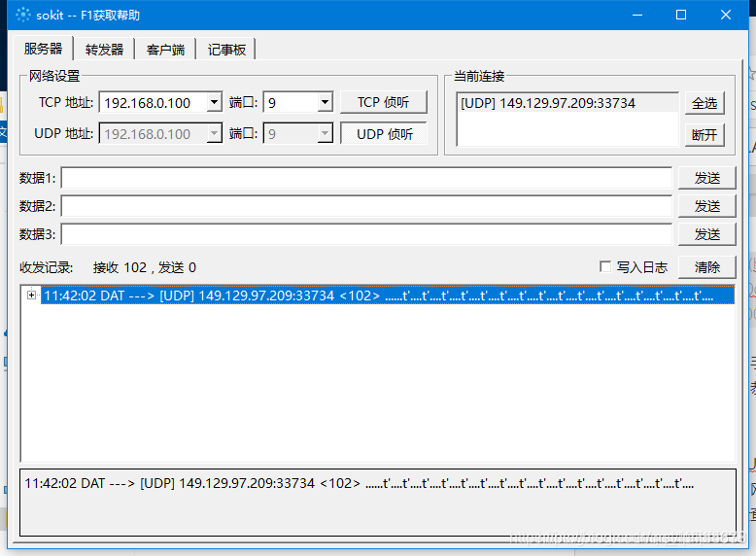
Task: Enable the 写入日志 checkbox
Action: point(605,266)
